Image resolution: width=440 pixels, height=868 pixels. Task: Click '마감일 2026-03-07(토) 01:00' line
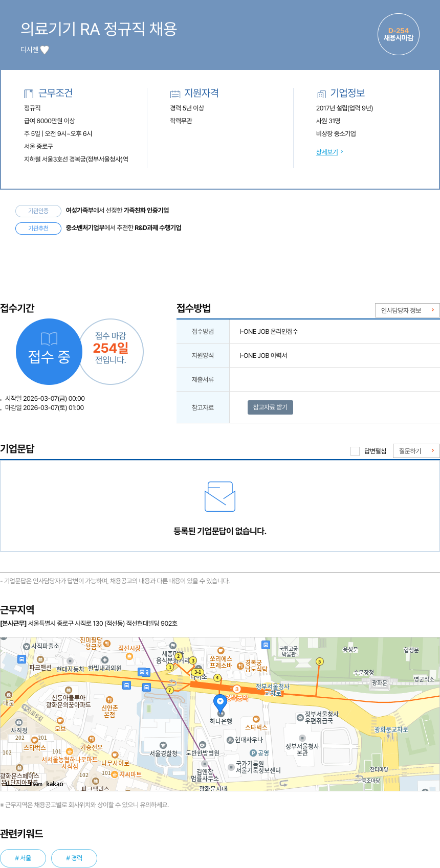coord(45,408)
